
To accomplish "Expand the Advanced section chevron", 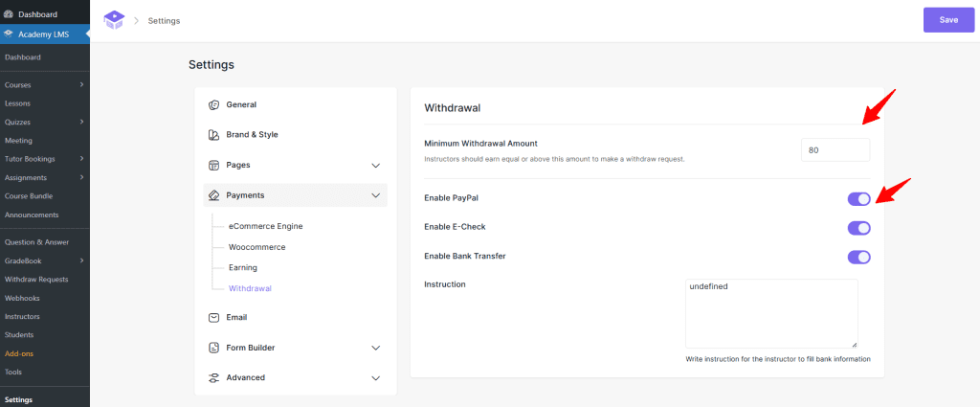I will tap(375, 378).
